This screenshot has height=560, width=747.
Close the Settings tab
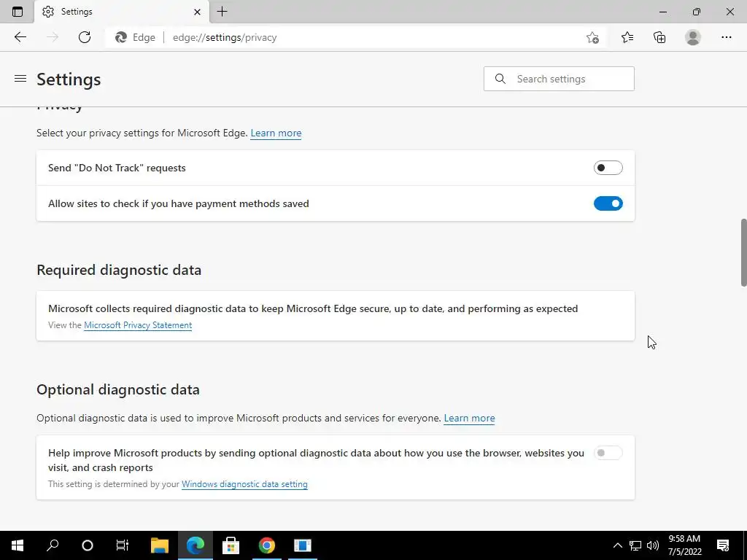(197, 12)
